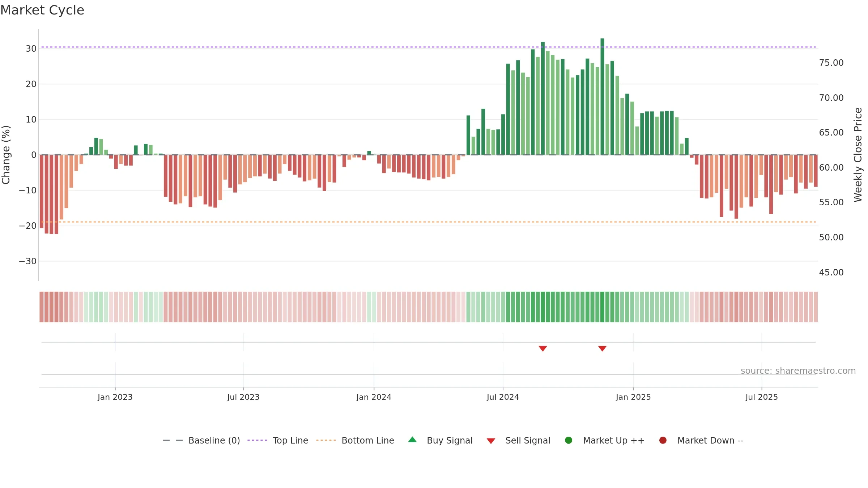Click the Jul 2025 axis label
Image resolution: width=868 pixels, height=488 pixels.
762,397
